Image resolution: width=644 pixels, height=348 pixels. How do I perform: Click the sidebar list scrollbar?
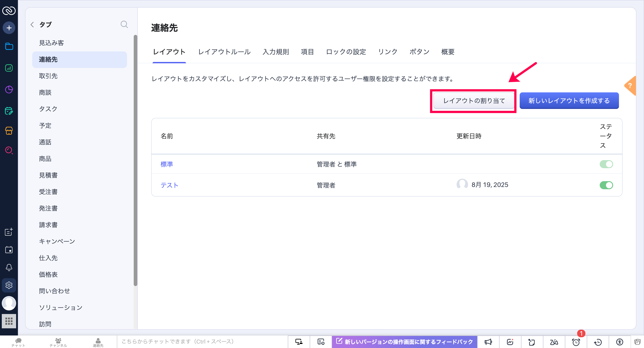point(135,160)
